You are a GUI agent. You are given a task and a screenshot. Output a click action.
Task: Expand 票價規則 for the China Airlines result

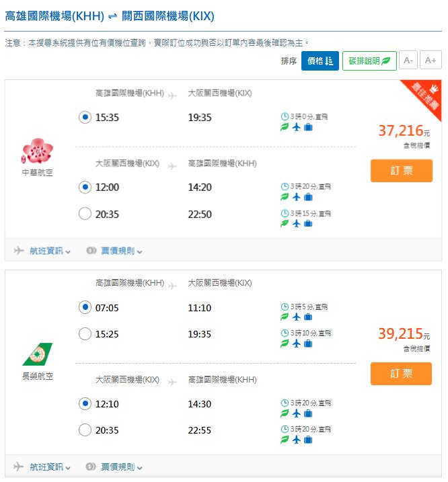click(114, 251)
